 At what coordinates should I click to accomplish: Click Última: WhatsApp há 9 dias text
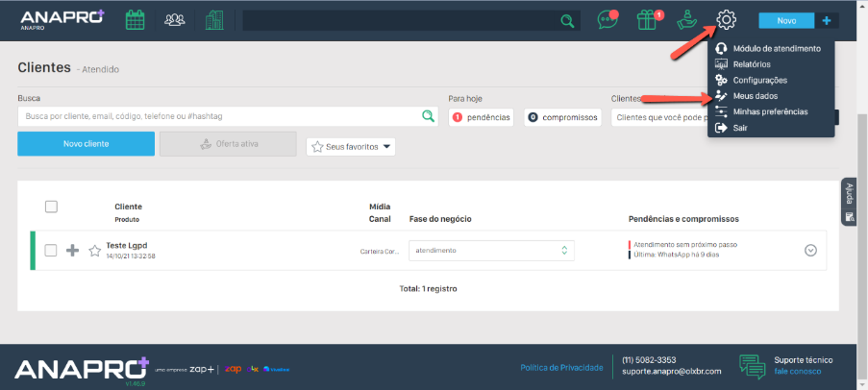[x=676, y=255]
